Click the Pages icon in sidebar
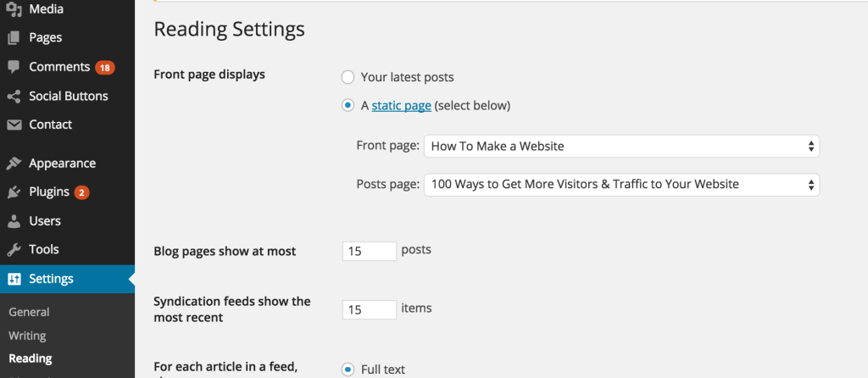Viewport: 868px width, 378px height. click(x=14, y=37)
